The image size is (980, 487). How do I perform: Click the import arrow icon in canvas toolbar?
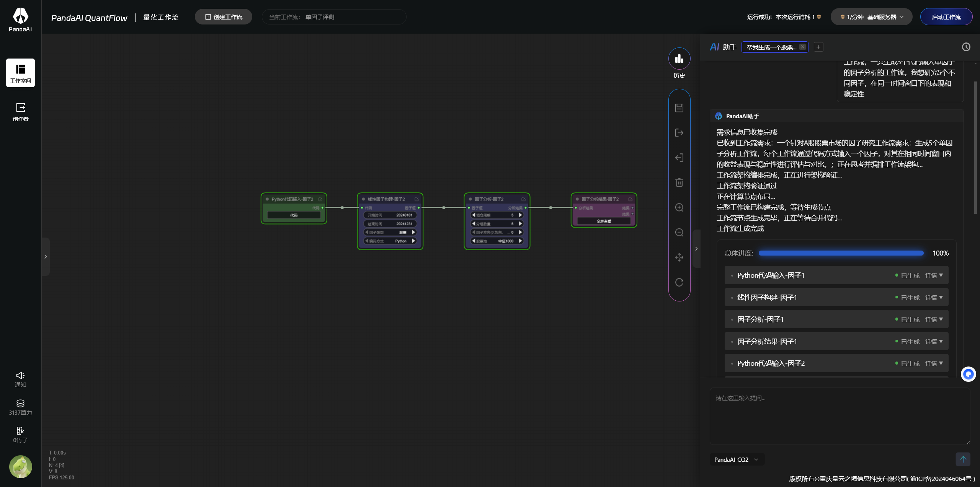point(679,158)
